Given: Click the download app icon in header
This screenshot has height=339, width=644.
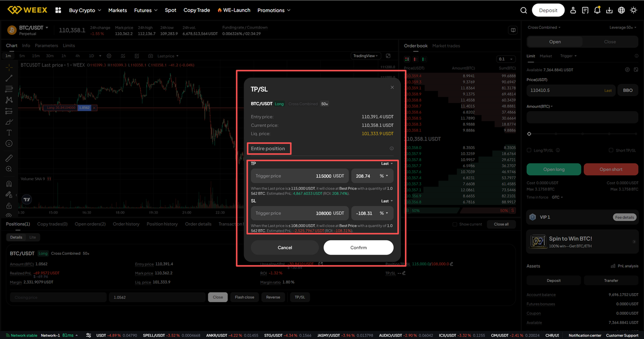Looking at the screenshot, I should 609,10.
